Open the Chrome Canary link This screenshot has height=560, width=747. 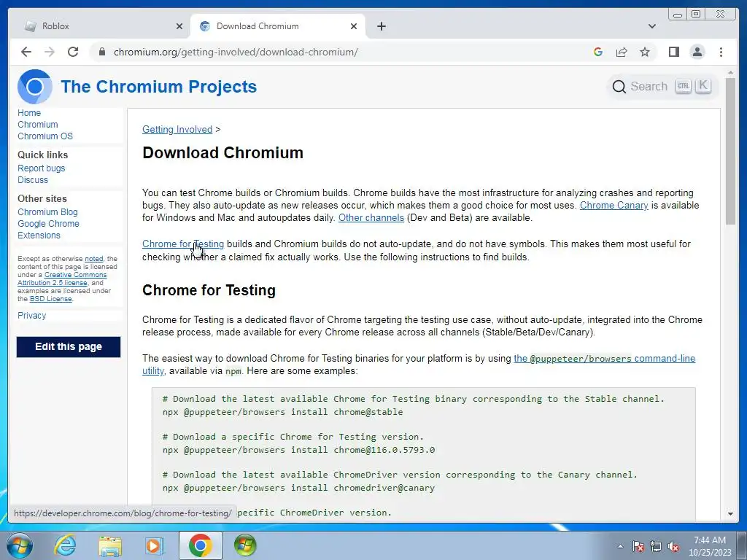pyautogui.click(x=614, y=205)
